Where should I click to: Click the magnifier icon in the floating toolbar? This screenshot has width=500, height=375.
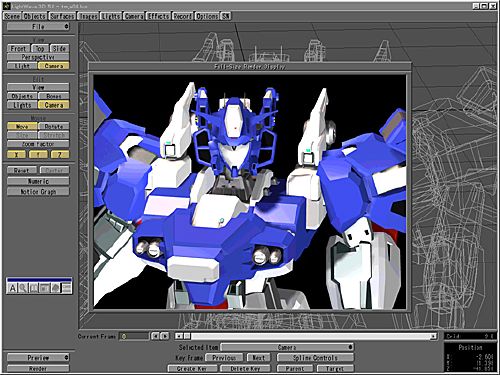coord(23,288)
